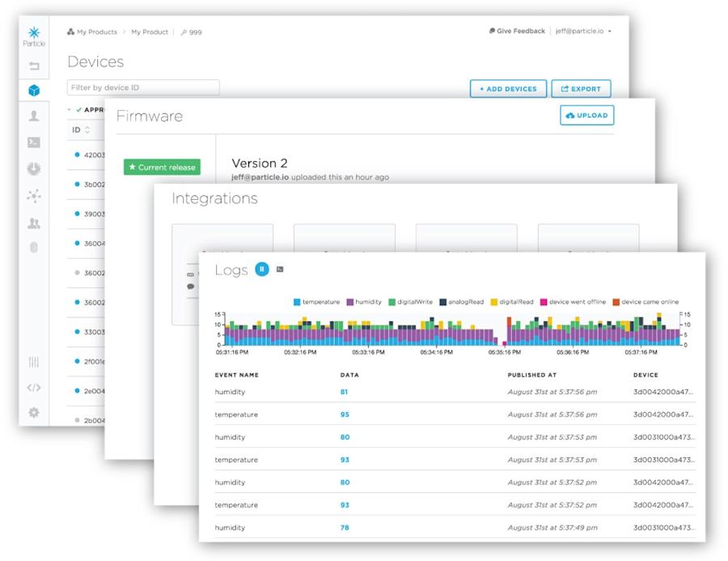Click the status dot of device 3b002
This screenshot has height=561, width=728.
click(x=77, y=184)
